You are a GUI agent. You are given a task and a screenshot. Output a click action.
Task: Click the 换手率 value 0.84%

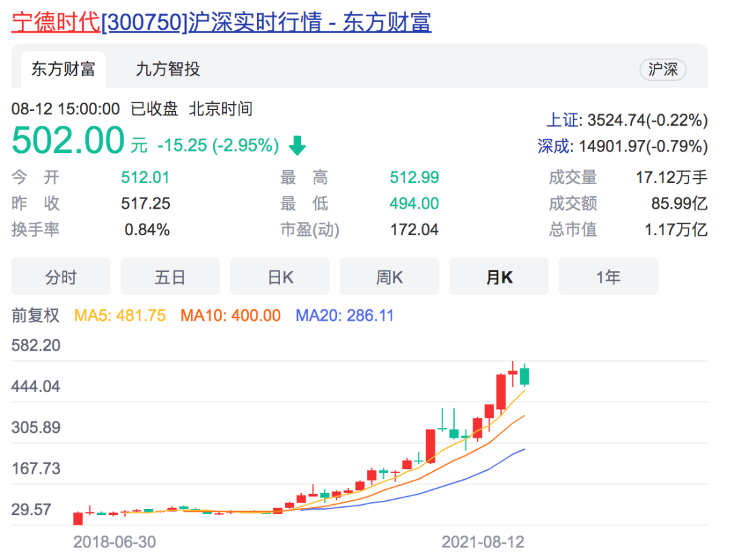tap(147, 230)
